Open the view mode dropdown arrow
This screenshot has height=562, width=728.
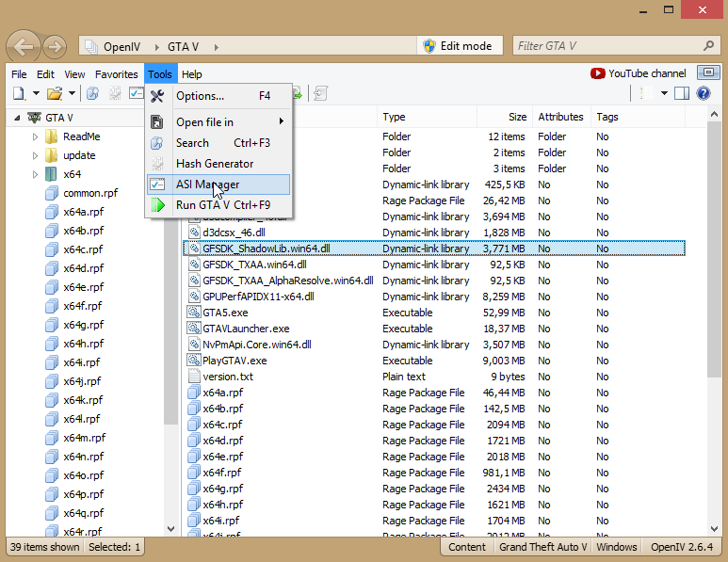[664, 93]
